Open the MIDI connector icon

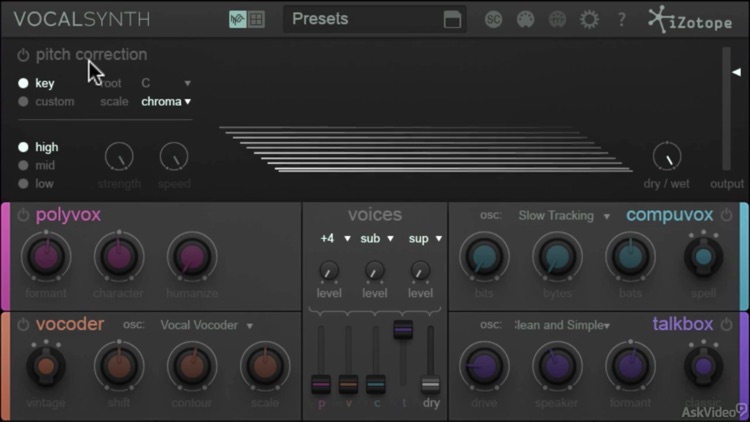[x=525, y=19]
